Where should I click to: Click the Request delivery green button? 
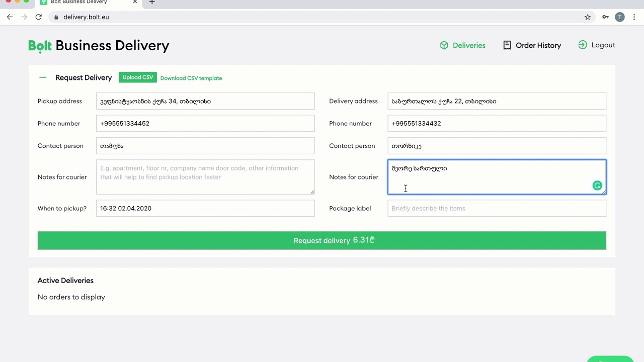coord(322,240)
